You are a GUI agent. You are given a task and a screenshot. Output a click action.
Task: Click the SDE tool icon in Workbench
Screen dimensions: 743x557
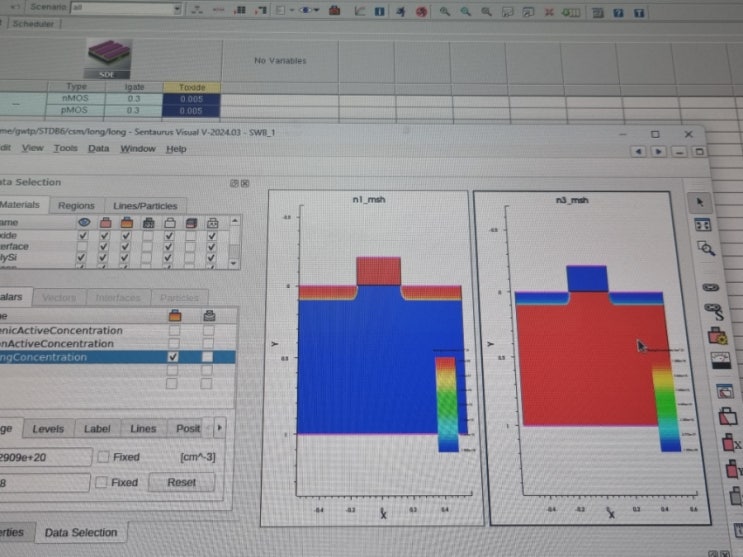click(108, 59)
